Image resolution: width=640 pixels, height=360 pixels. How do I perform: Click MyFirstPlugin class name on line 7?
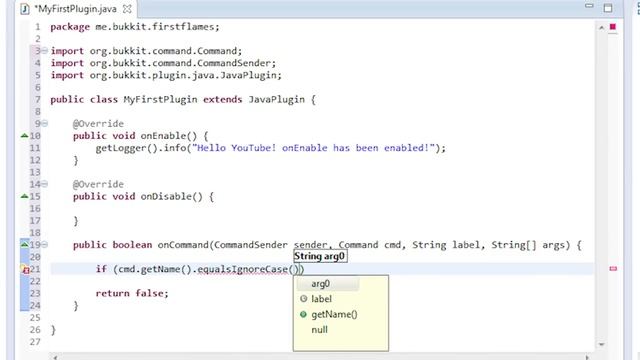pos(160,100)
